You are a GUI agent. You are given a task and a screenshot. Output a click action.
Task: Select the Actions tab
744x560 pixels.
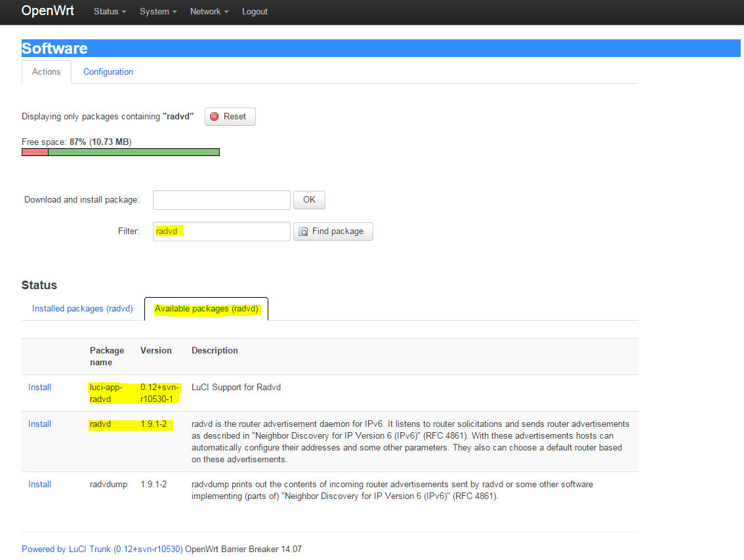point(47,72)
